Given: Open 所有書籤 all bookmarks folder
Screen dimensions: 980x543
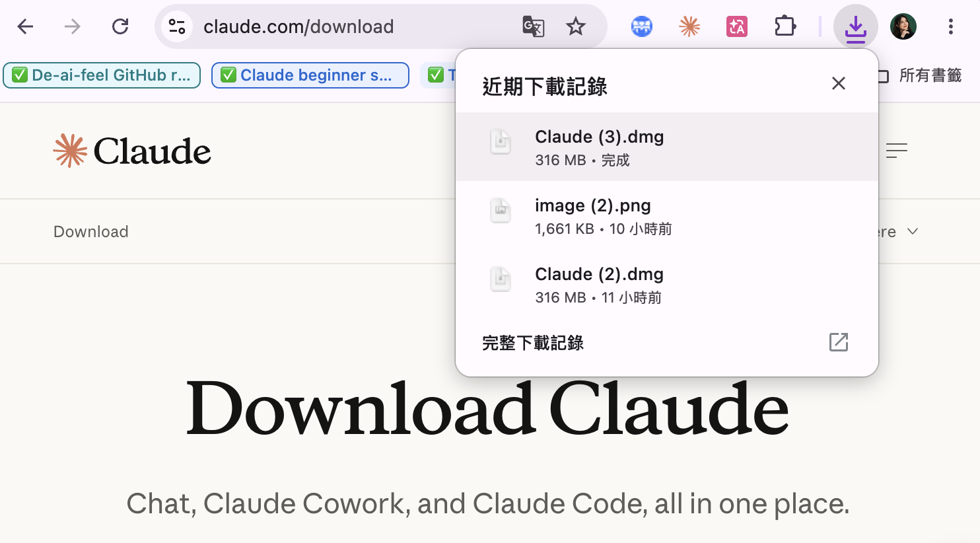Looking at the screenshot, I should pos(919,75).
